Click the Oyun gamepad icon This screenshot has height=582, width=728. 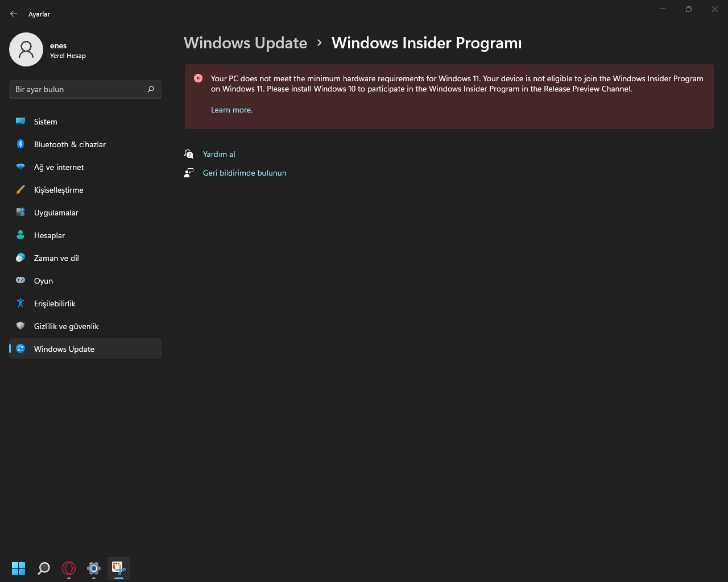(x=20, y=281)
